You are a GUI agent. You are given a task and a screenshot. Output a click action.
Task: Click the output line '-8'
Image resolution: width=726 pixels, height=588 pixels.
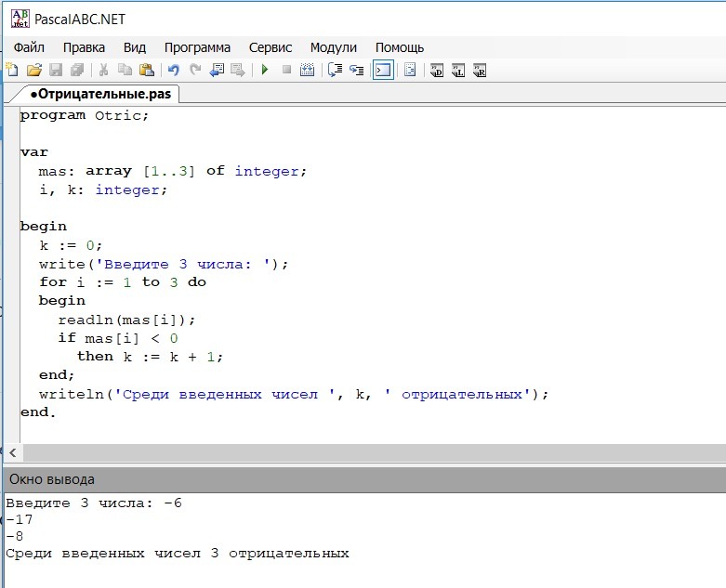[x=14, y=536]
